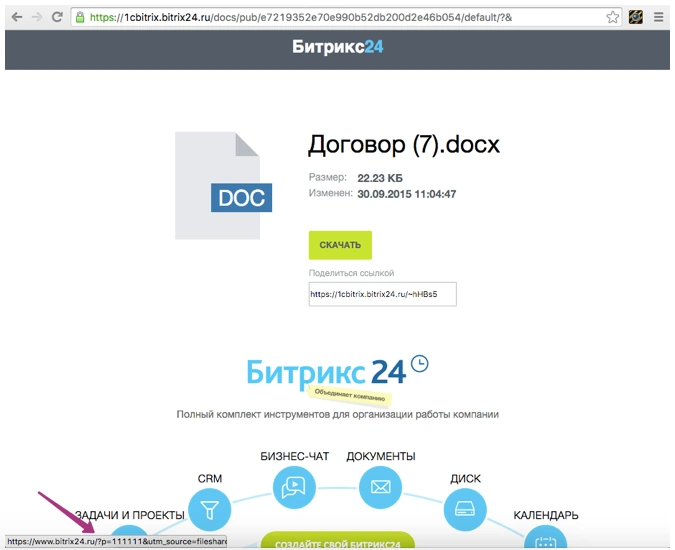
Task: Click the green padlock security icon
Action: coord(80,17)
